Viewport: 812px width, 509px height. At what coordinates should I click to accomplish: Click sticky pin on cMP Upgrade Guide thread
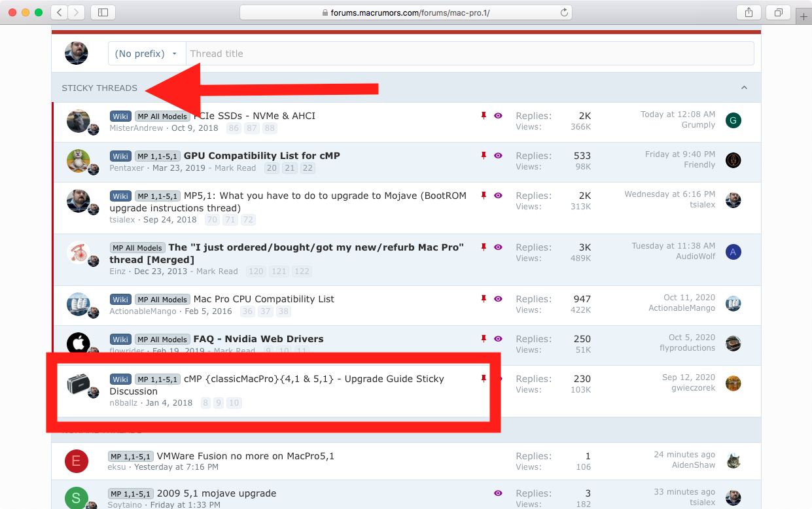coord(484,379)
